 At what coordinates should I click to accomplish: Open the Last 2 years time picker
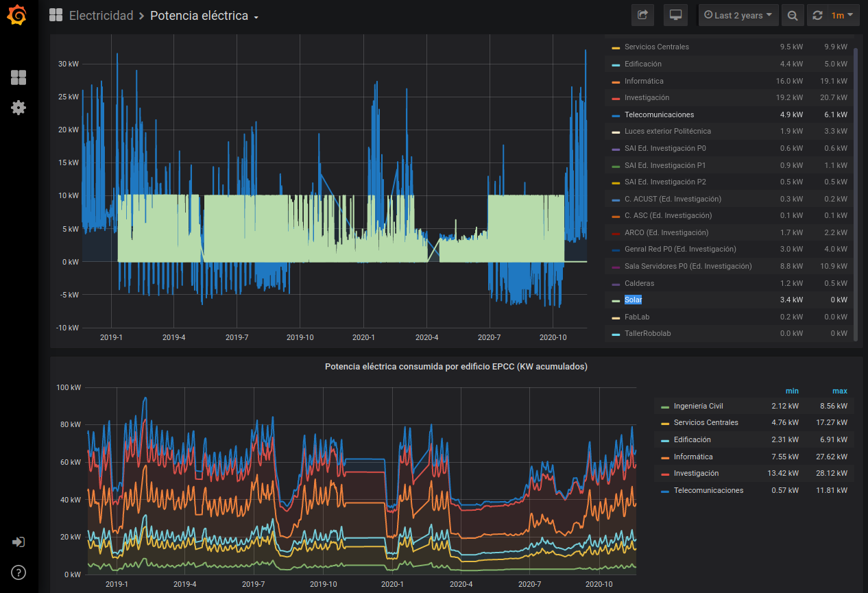click(x=738, y=15)
